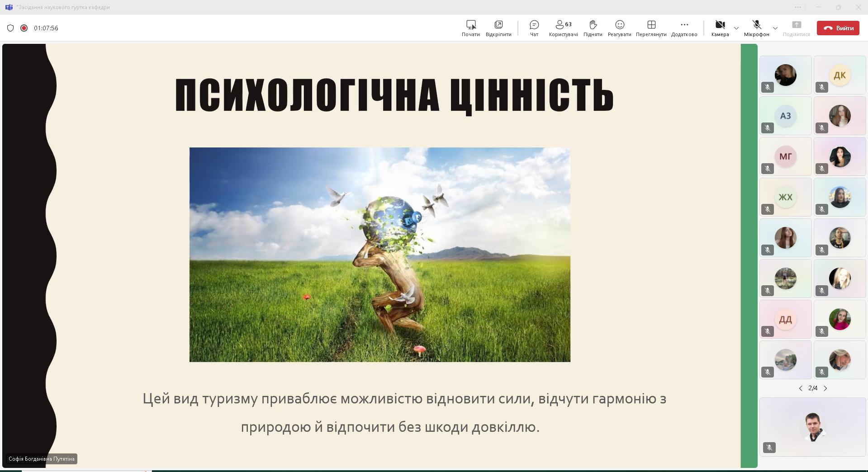Click the presenter name Софія Богданівна Путятіна

pyautogui.click(x=41, y=459)
